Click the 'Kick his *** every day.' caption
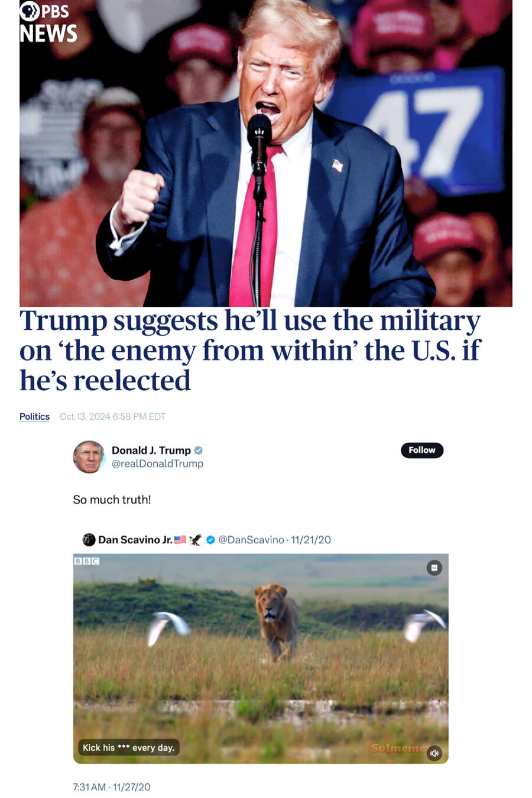 coord(128,748)
